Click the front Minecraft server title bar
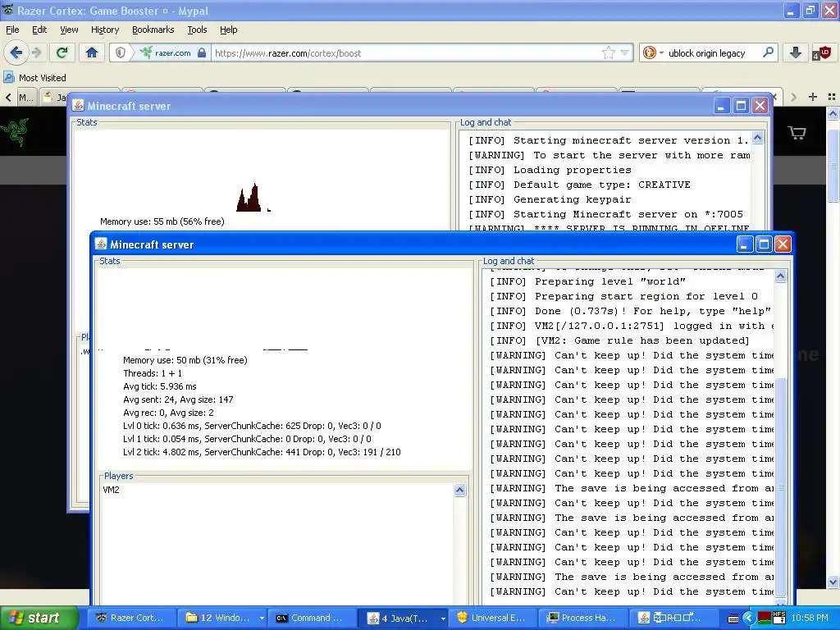The height and width of the screenshot is (630, 840). click(x=418, y=244)
